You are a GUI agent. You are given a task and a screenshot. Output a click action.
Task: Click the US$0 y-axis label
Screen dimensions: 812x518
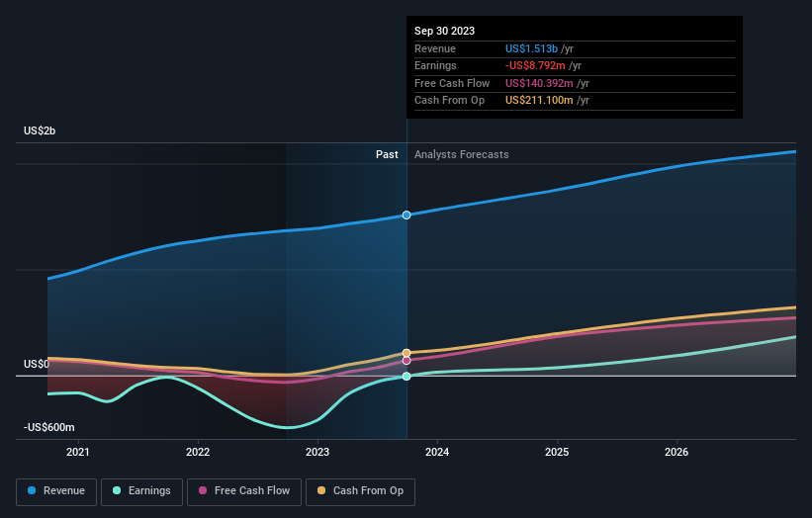(37, 365)
